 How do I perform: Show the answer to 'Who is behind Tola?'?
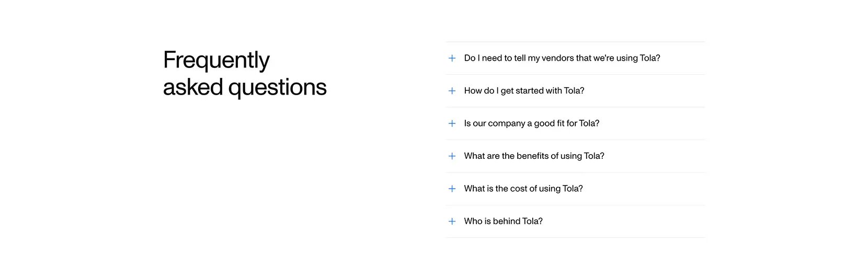pyautogui.click(x=575, y=222)
